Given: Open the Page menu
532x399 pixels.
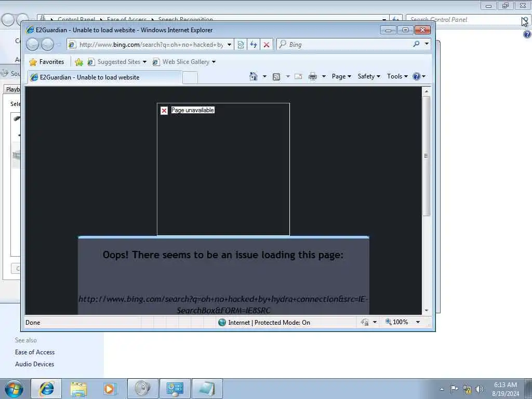Looking at the screenshot, I should pos(341,76).
